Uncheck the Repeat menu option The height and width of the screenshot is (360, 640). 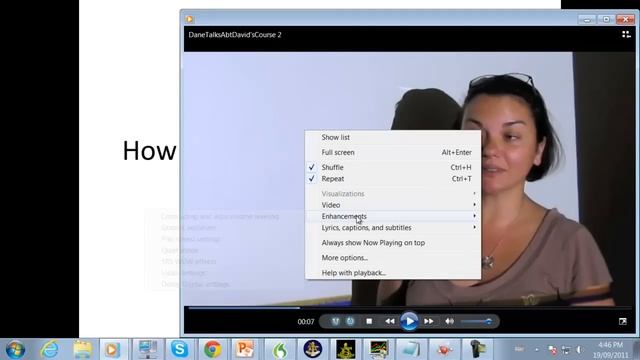[393, 179]
